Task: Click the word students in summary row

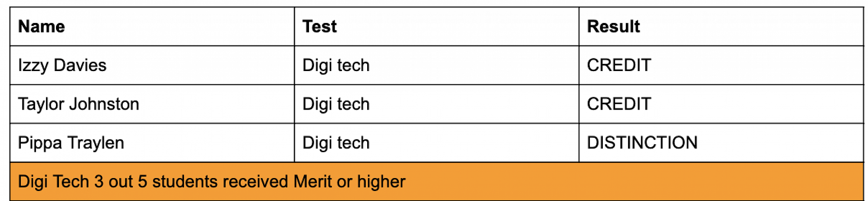Action: (185, 182)
